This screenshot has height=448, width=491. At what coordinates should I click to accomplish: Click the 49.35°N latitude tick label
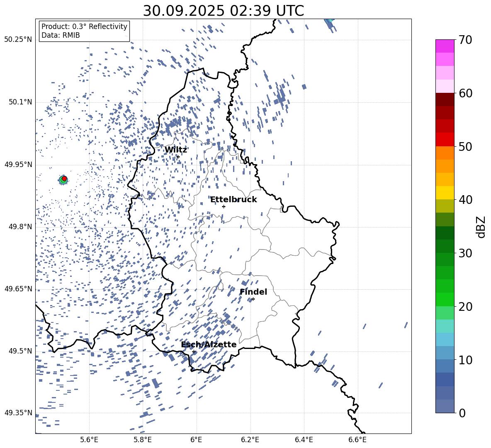pyautogui.click(x=18, y=413)
